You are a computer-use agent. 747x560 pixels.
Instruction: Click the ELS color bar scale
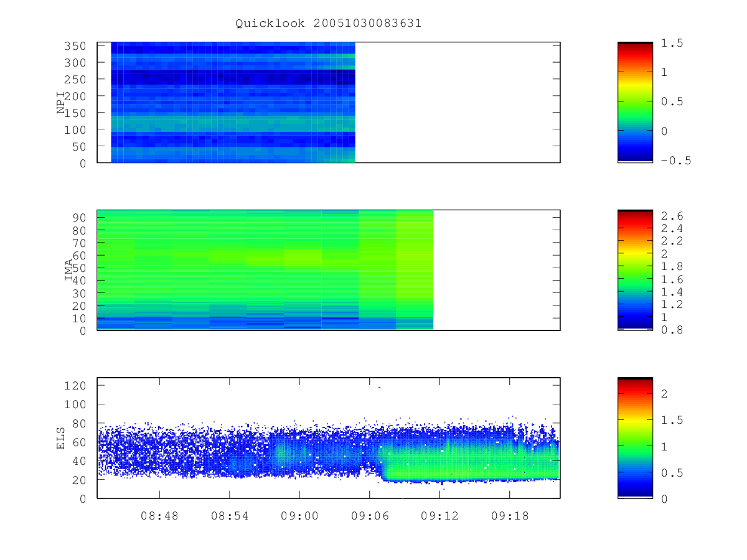coord(635,437)
